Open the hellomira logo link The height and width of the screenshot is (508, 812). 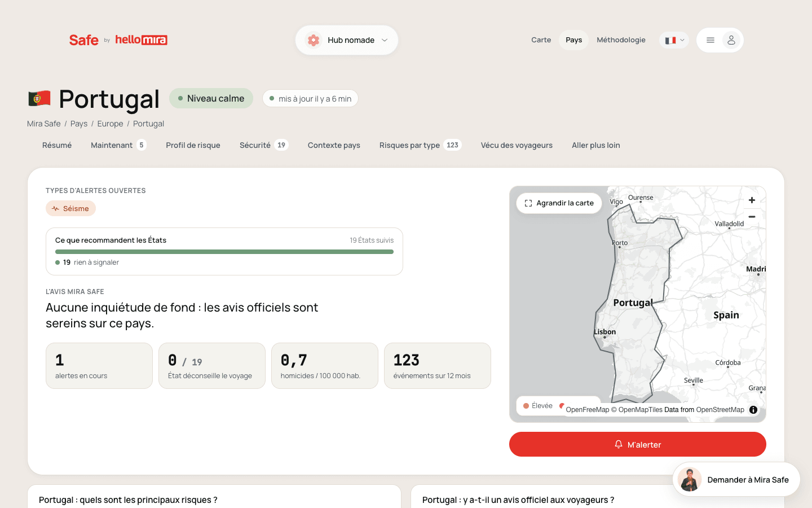click(x=141, y=40)
